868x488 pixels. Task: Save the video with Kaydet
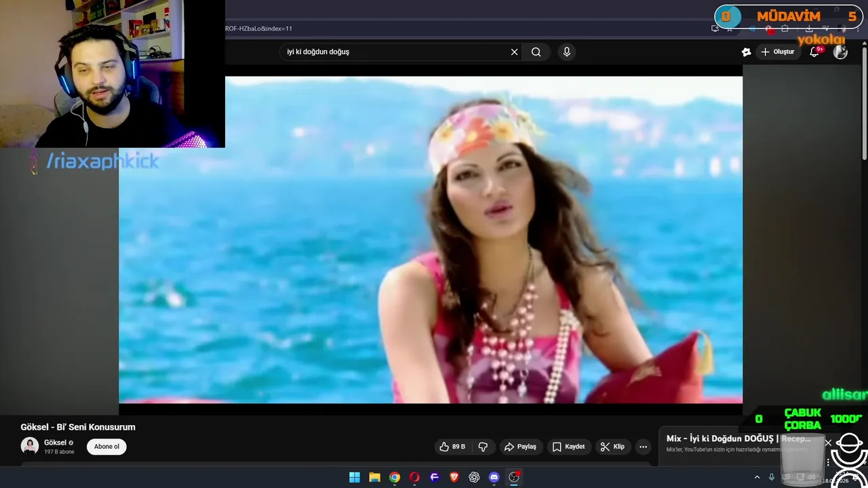(x=568, y=447)
